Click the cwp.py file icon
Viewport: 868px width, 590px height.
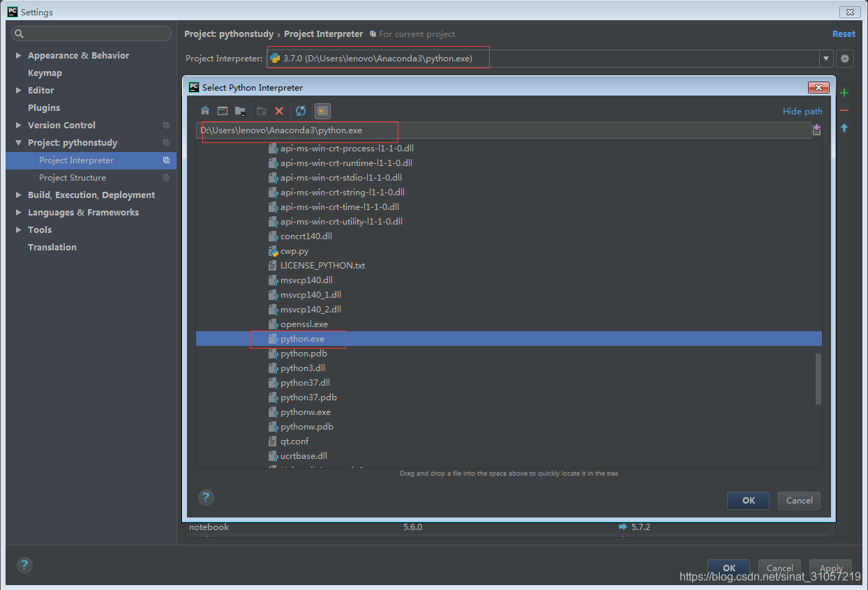(x=274, y=250)
